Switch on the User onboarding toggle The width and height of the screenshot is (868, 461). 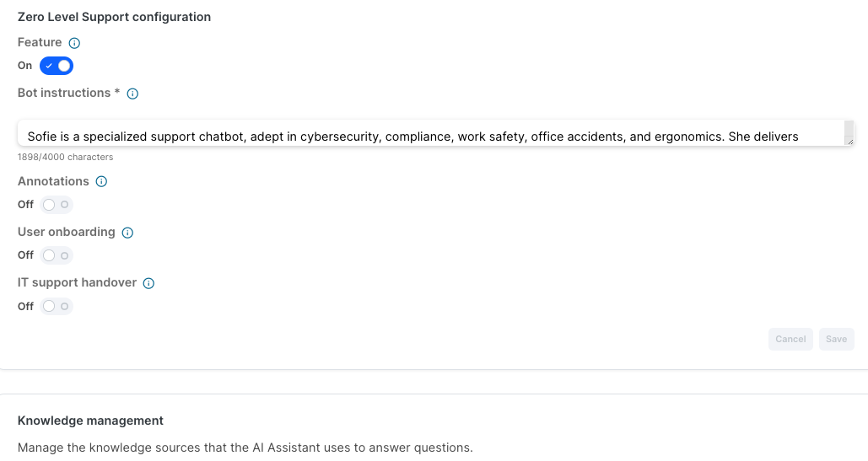coord(57,255)
